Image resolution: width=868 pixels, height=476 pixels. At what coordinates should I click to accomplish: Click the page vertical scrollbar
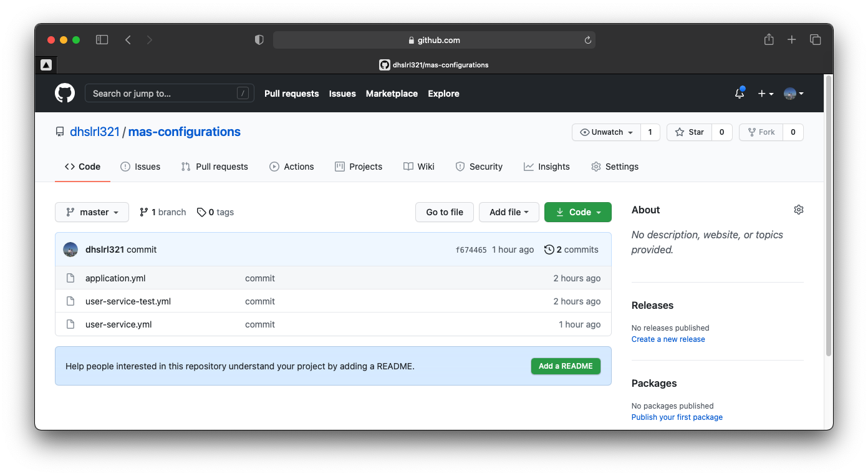point(829,216)
